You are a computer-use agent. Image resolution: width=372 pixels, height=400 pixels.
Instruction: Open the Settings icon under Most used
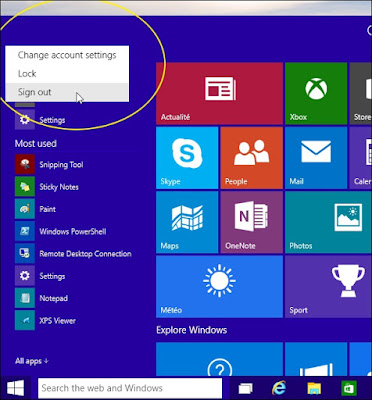25,276
